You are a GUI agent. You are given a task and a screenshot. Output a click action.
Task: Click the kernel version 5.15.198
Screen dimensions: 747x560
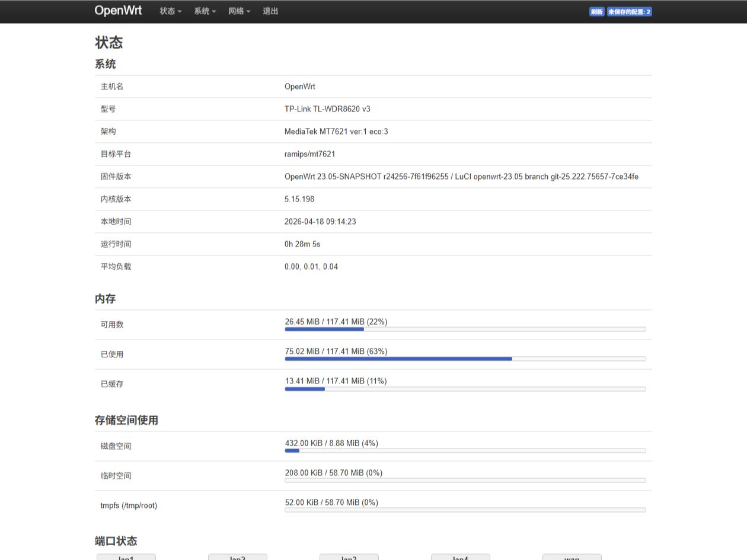299,199
